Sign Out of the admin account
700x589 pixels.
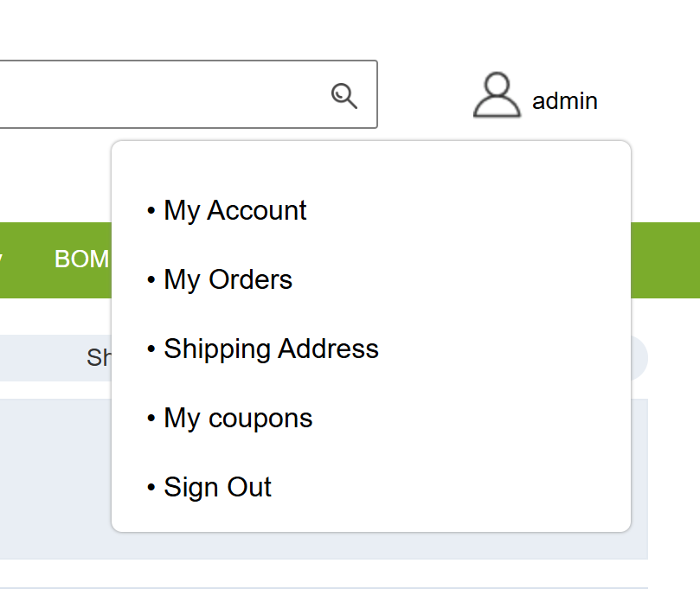pyautogui.click(x=217, y=488)
